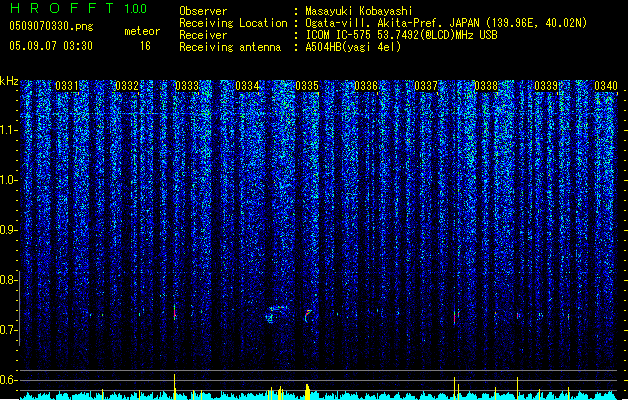Click observer name Masayuki Kobayashi
The width and height of the screenshot is (629, 400).
click(358, 11)
